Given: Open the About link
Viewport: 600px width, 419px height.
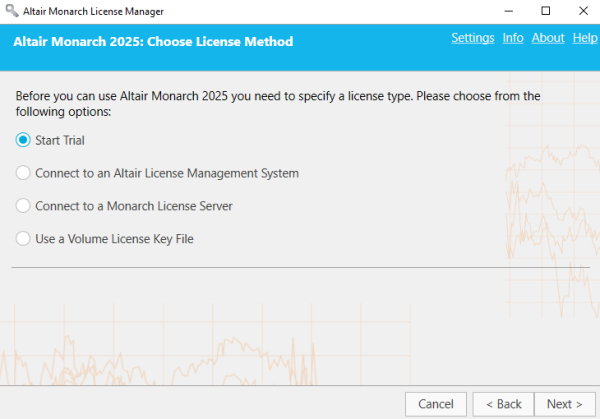Looking at the screenshot, I should pos(548,38).
